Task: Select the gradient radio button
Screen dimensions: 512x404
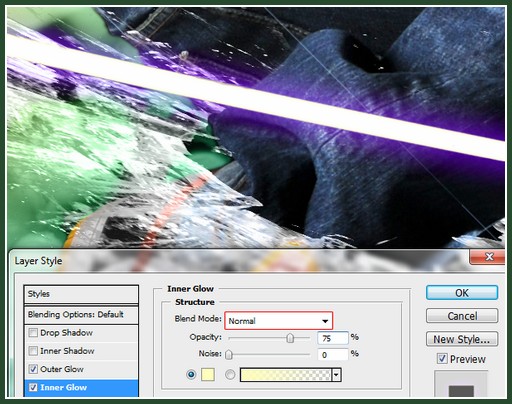Action: (230, 375)
